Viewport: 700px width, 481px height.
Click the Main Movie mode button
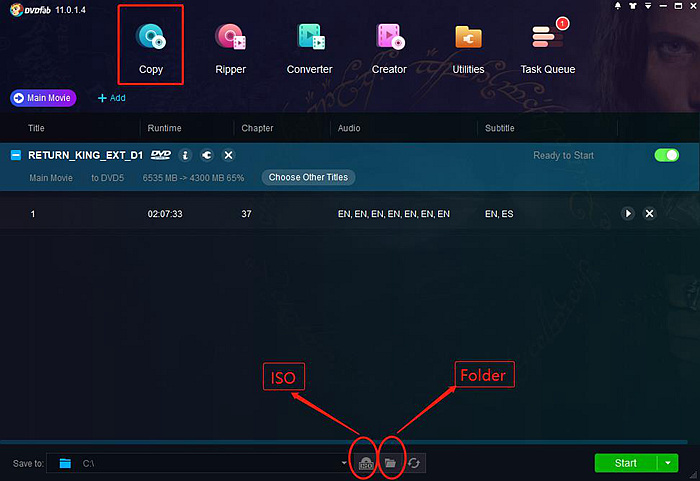pyautogui.click(x=43, y=98)
